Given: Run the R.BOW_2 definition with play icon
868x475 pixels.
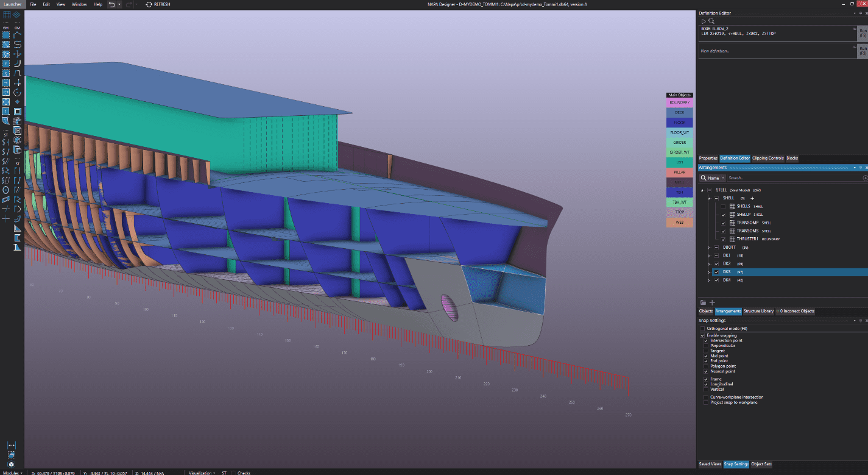Looking at the screenshot, I should pyautogui.click(x=704, y=21).
